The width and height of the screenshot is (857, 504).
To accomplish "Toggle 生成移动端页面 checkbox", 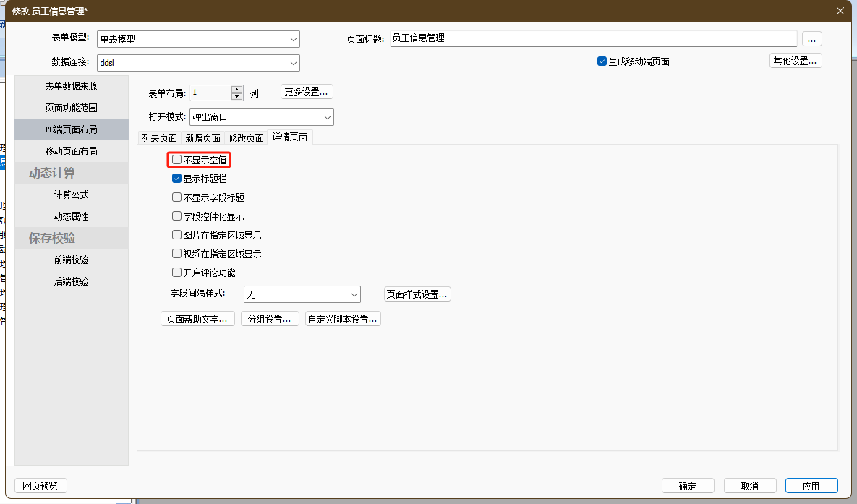I will click(x=602, y=61).
